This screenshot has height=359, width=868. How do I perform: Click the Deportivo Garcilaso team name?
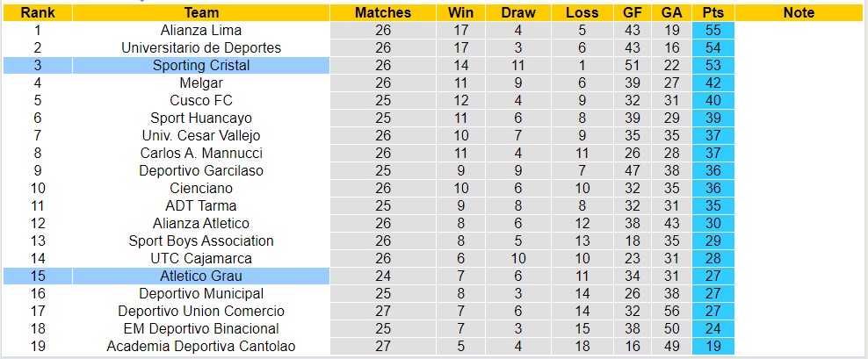[201, 170]
